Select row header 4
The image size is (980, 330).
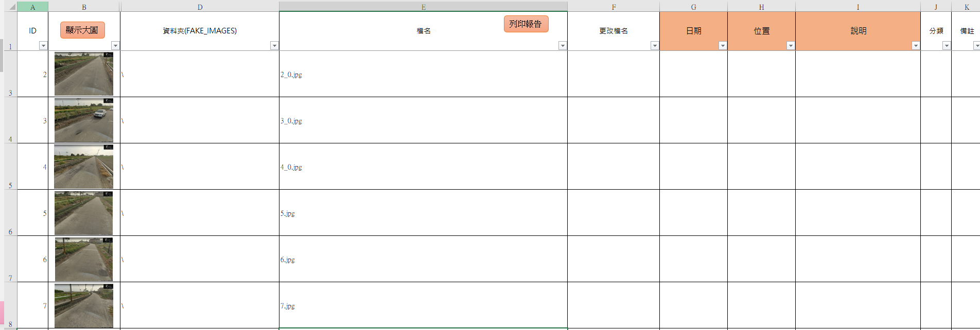(x=11, y=120)
